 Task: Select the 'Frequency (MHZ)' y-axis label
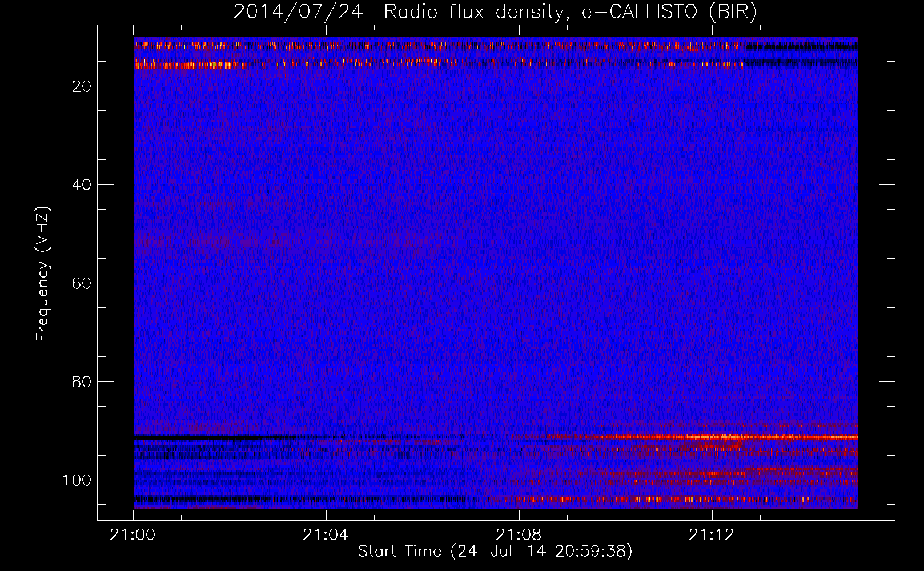click(43, 274)
